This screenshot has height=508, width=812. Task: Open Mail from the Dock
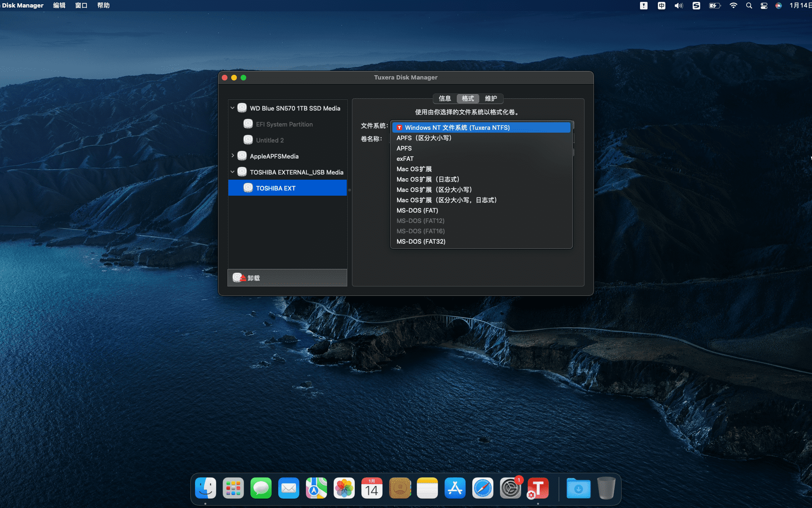pyautogui.click(x=289, y=488)
